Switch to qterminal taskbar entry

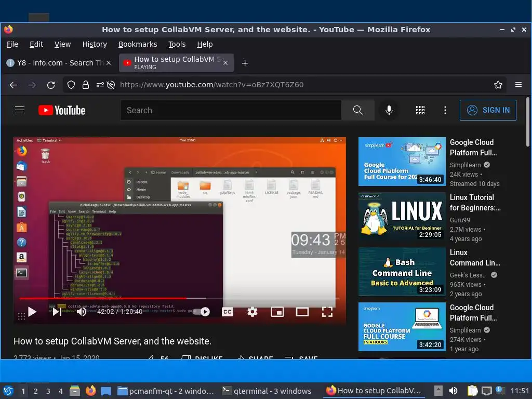click(x=267, y=391)
